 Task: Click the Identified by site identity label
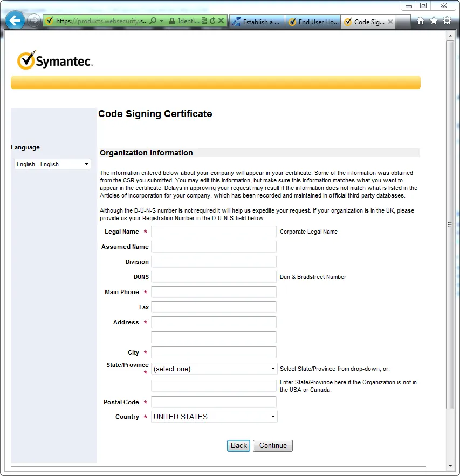tap(188, 21)
